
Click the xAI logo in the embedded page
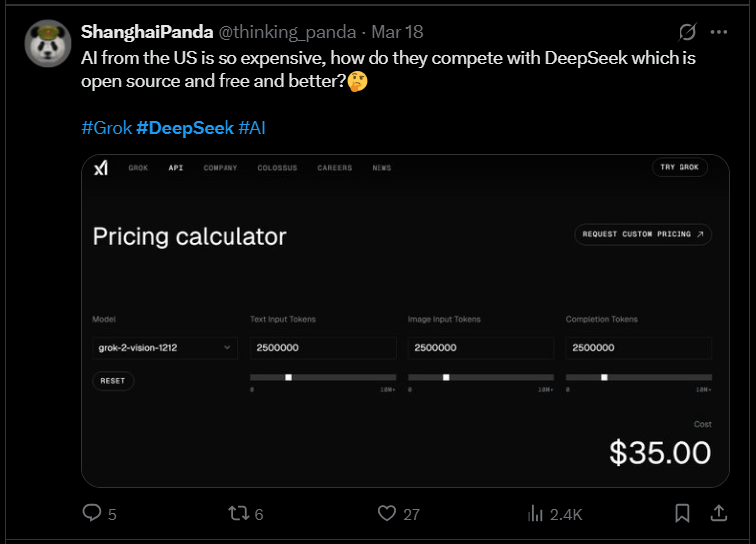pos(100,168)
